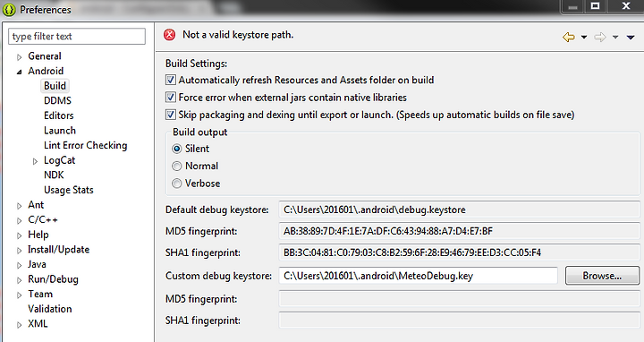644x342 pixels.
Task: Click the Browse button for custom keystore
Action: pos(602,276)
